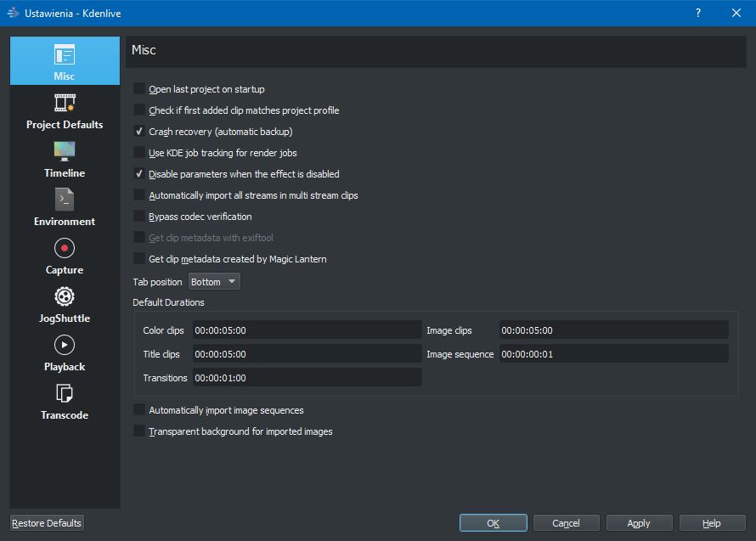Click the Cancel button

(566, 522)
